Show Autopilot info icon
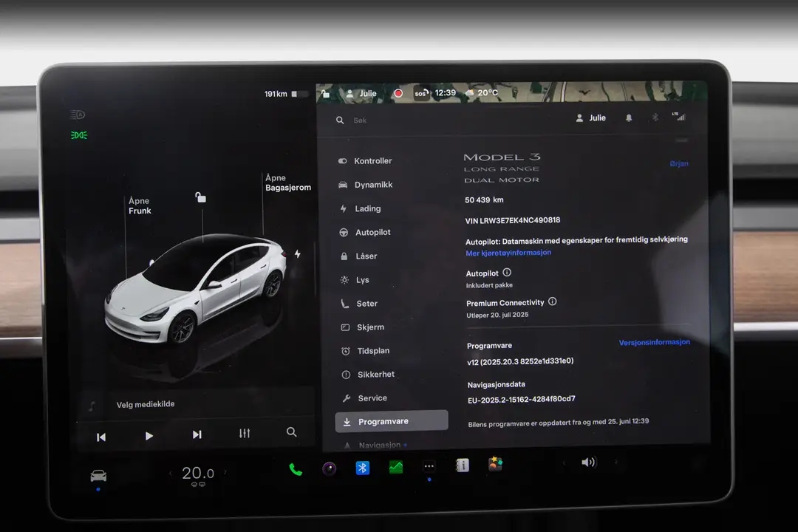The height and width of the screenshot is (532, 798). (x=507, y=273)
